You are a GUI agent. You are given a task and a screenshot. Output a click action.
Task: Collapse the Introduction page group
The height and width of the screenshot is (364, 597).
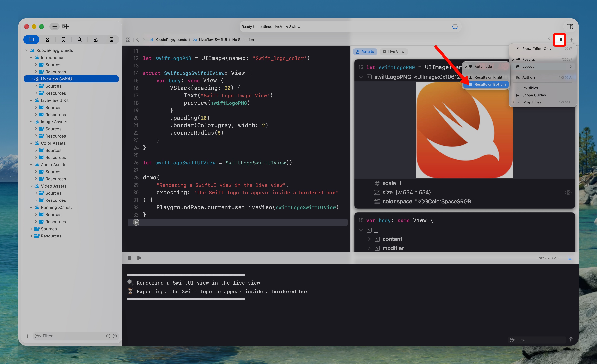(x=31, y=57)
